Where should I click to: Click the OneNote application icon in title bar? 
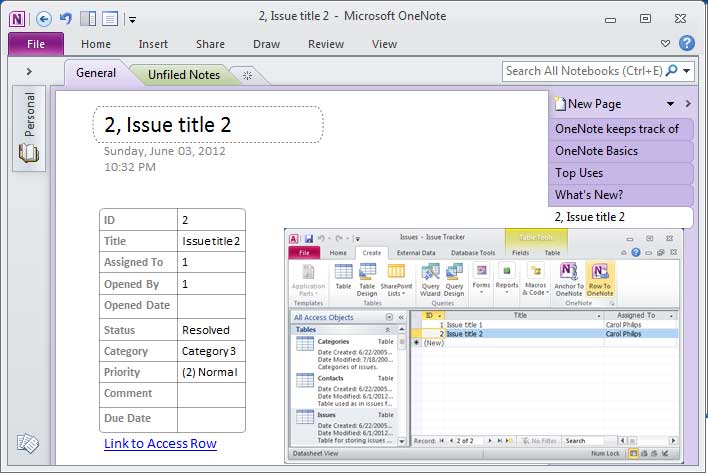(x=17, y=19)
